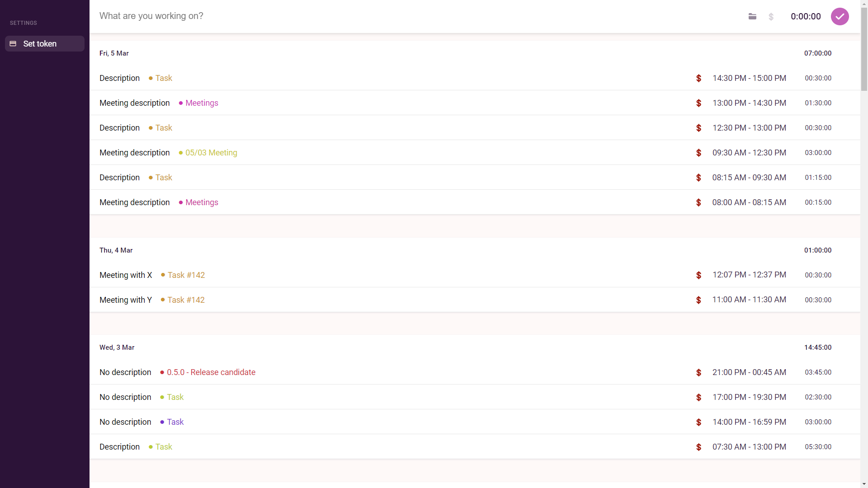The image size is (868, 488).
Task: Open the Meetings project label on the 13:00 entry
Action: pos(201,103)
